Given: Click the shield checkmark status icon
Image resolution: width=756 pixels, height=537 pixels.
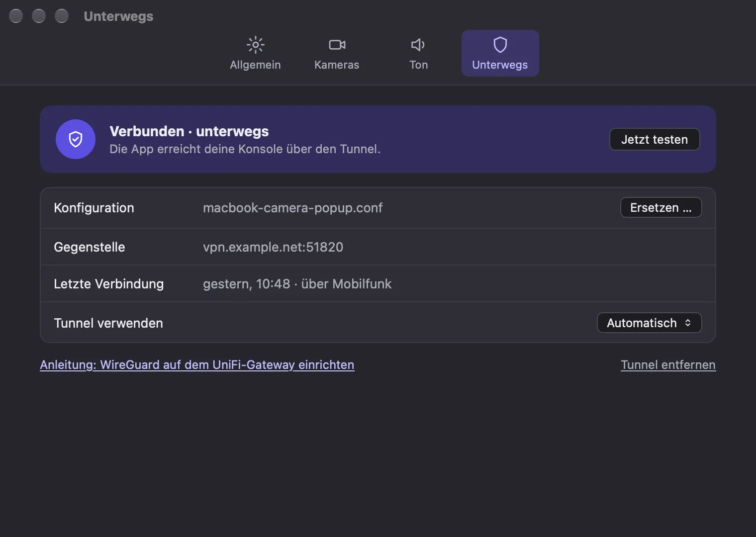Looking at the screenshot, I should click(x=76, y=139).
